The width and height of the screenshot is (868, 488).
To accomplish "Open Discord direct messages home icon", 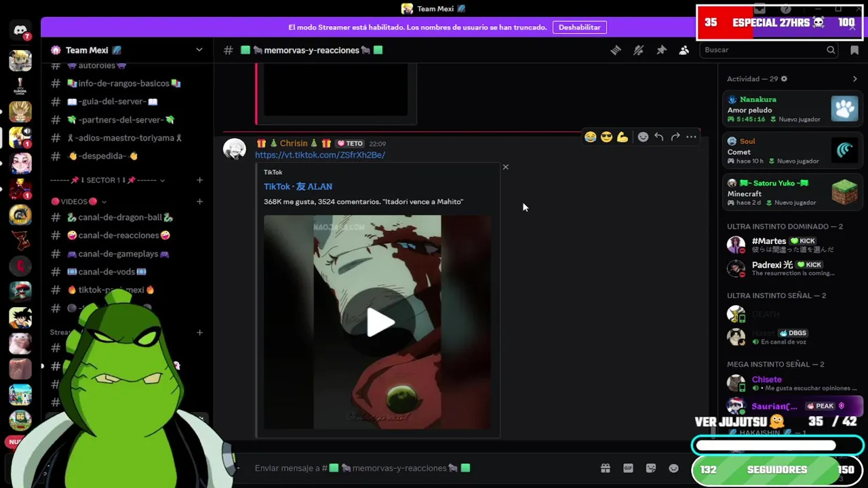I will [x=20, y=30].
